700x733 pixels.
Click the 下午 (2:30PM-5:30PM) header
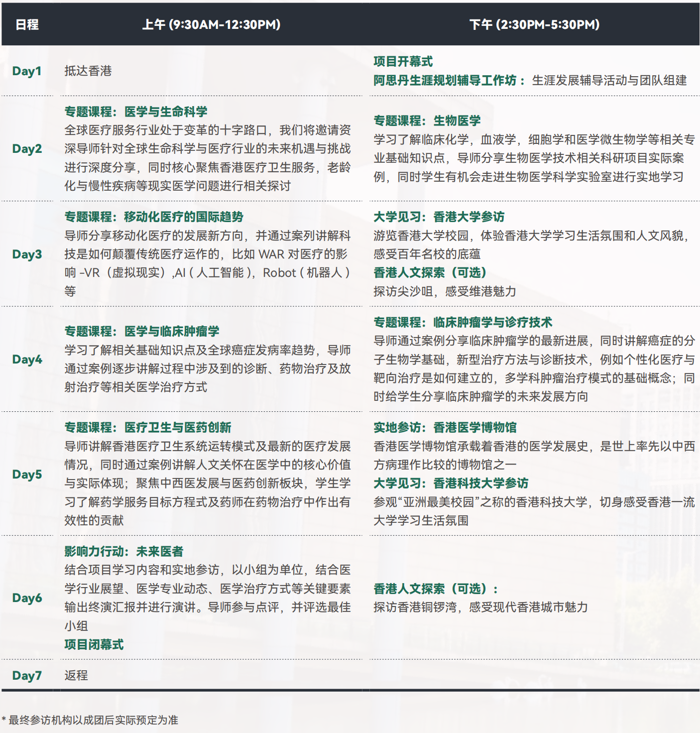tap(534, 24)
